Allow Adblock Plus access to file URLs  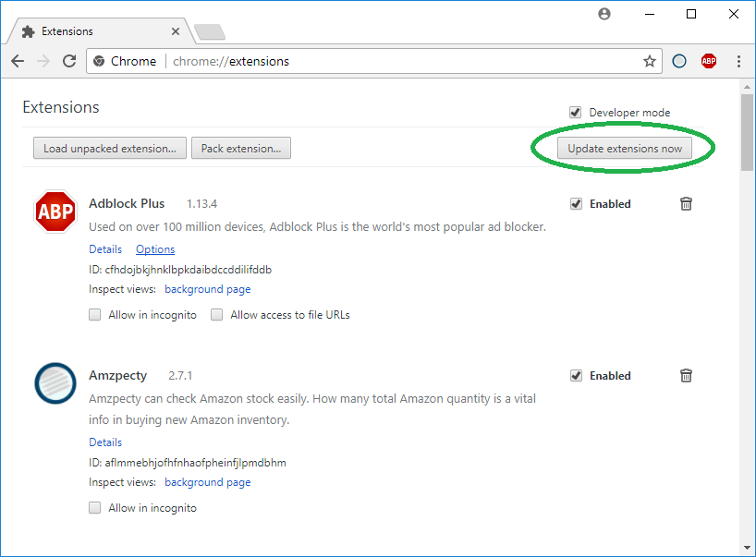[217, 315]
